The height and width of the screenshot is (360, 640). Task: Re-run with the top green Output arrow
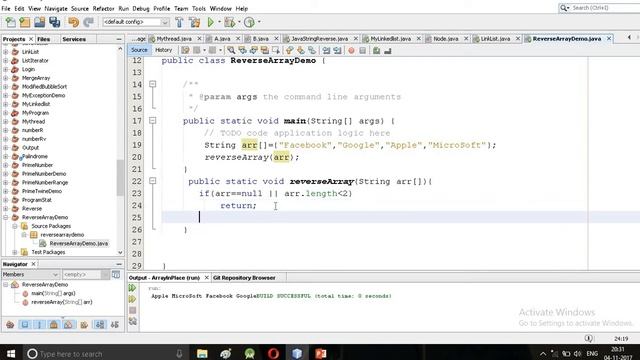coord(132,288)
